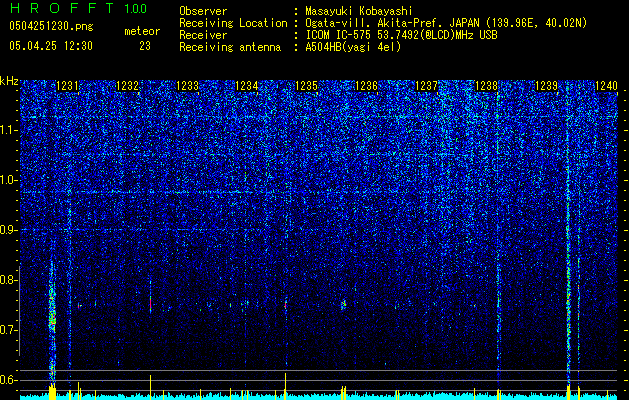The width and height of the screenshot is (629, 400).
Task: Click the 1234 time marker
Action: click(x=247, y=86)
